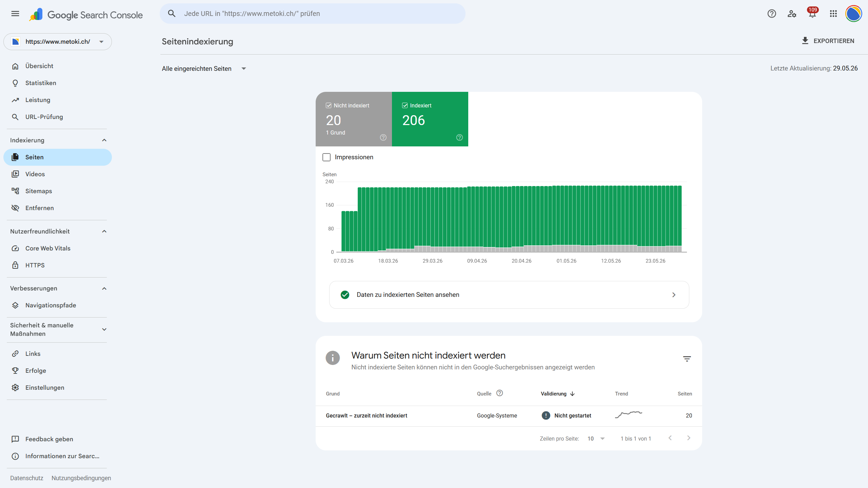Click green check icon of indexed data
This screenshot has width=868, height=488.
(x=345, y=295)
